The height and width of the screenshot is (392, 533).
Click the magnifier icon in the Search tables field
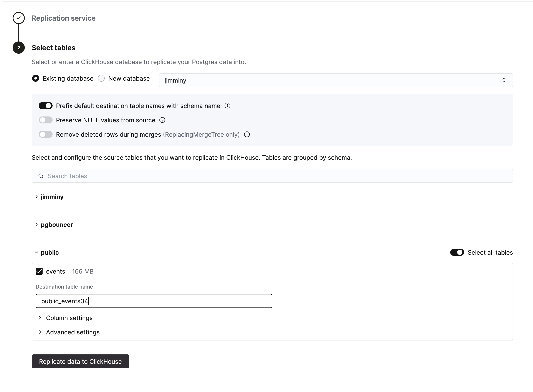click(41, 176)
